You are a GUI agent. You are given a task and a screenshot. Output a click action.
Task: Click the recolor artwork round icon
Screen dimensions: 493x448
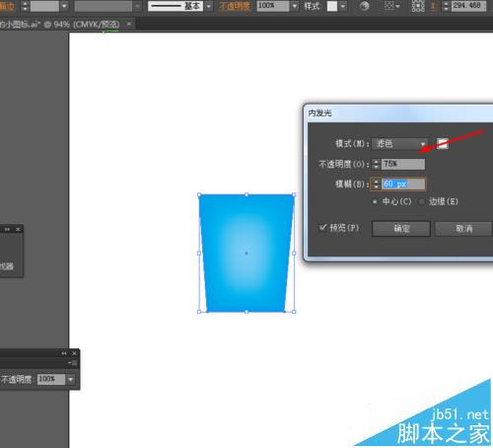point(364,6)
